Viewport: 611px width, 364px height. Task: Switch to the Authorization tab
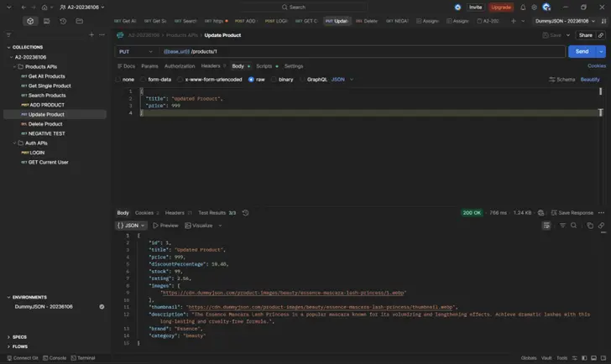coord(180,66)
